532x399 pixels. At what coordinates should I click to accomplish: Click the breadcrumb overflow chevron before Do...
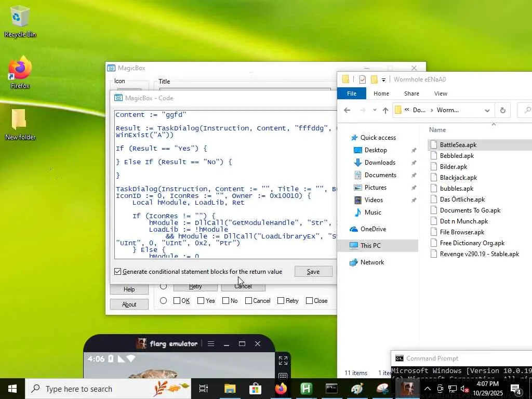tap(406, 110)
